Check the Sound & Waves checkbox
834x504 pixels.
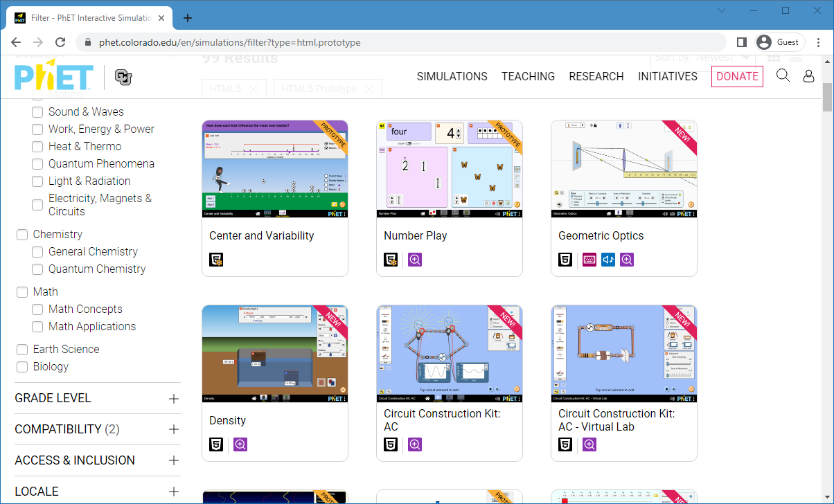[x=37, y=111]
